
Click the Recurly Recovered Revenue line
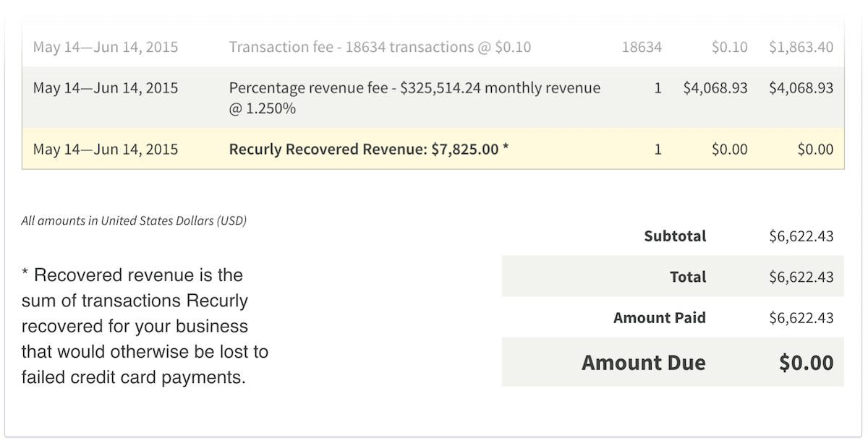click(369, 150)
